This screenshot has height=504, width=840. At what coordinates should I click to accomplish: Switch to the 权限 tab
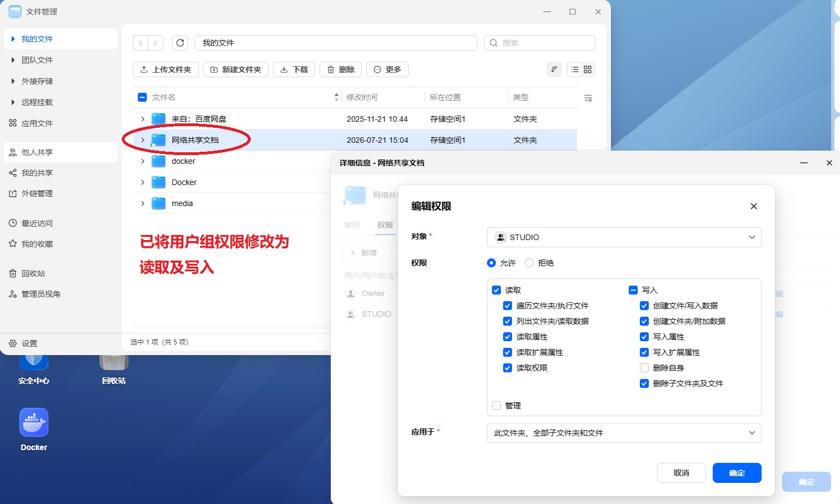coord(385,225)
